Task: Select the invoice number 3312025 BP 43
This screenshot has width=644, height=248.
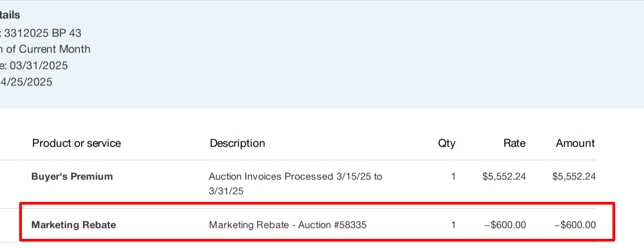Action: coord(42,33)
